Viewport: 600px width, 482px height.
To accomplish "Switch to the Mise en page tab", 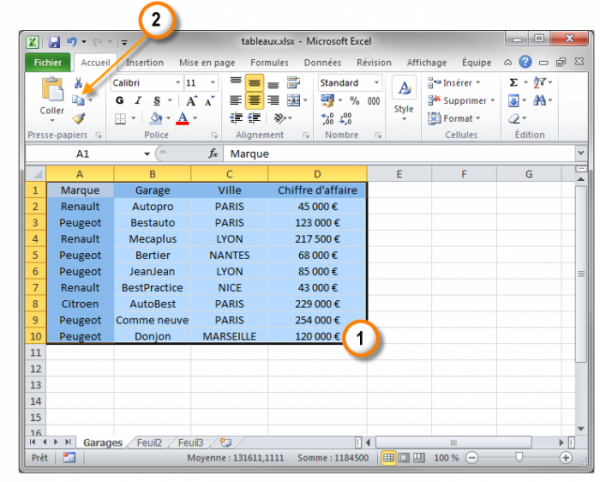I will coord(207,63).
